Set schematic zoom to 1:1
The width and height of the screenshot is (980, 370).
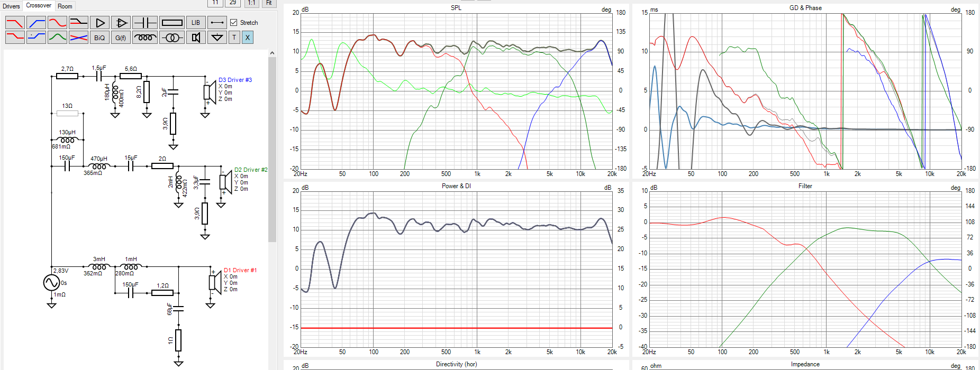pyautogui.click(x=251, y=3)
